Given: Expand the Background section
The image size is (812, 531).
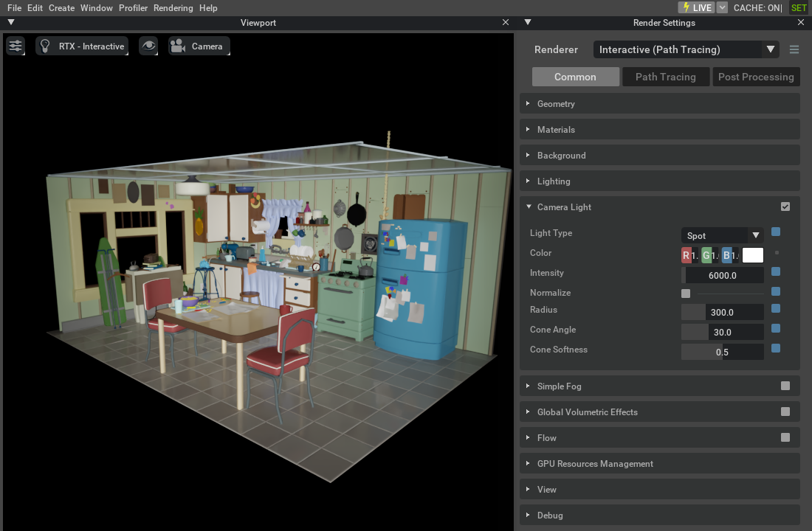Looking at the screenshot, I should click(660, 156).
